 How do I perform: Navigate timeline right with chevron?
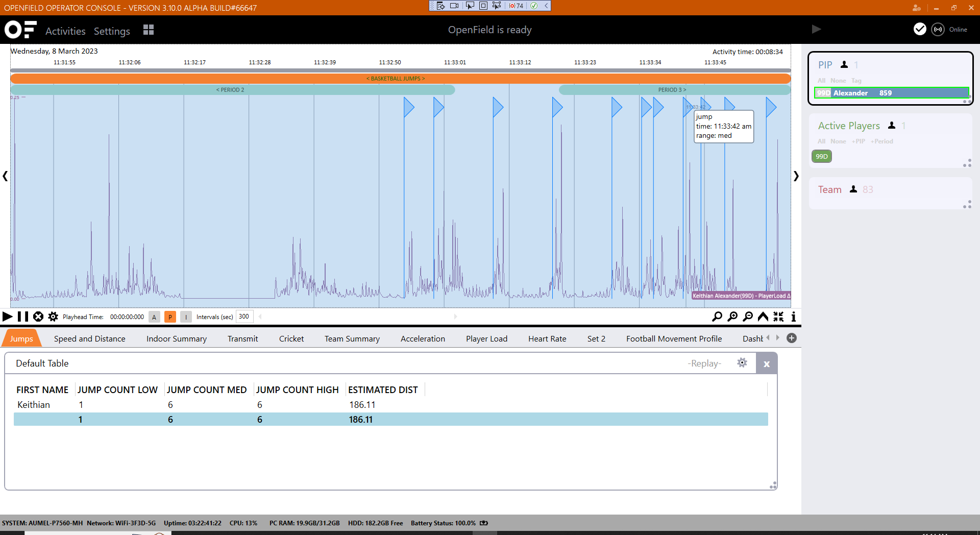pyautogui.click(x=796, y=176)
